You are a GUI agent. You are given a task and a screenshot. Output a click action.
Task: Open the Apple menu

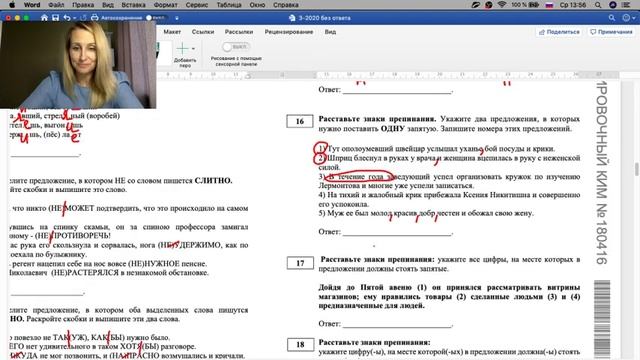12,5
